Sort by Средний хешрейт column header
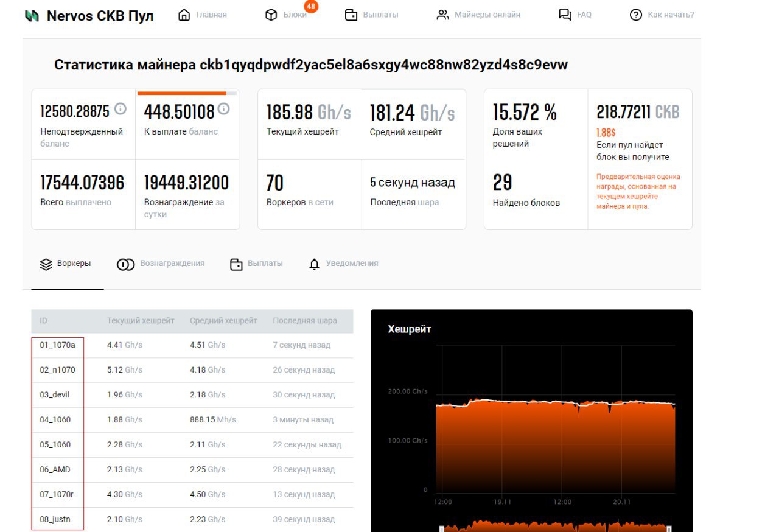This screenshot has width=779, height=532. click(223, 321)
